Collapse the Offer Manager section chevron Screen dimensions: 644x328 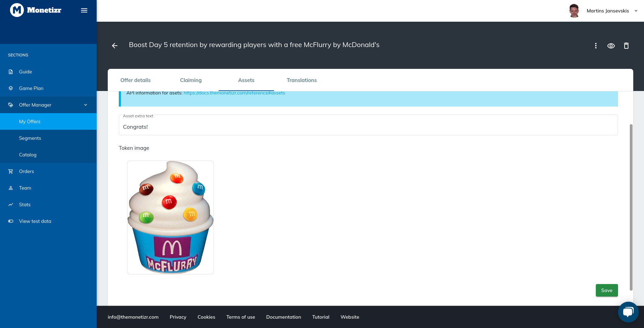86,105
